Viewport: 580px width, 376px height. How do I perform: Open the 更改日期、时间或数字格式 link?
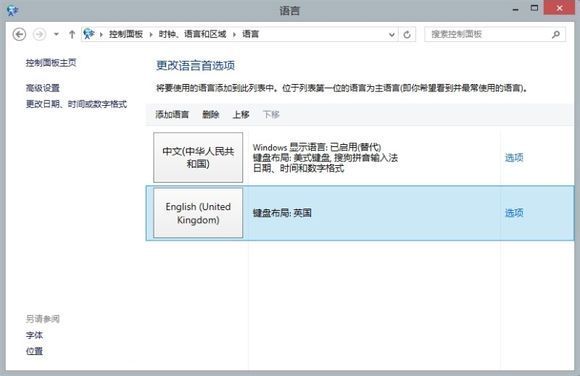click(x=76, y=104)
